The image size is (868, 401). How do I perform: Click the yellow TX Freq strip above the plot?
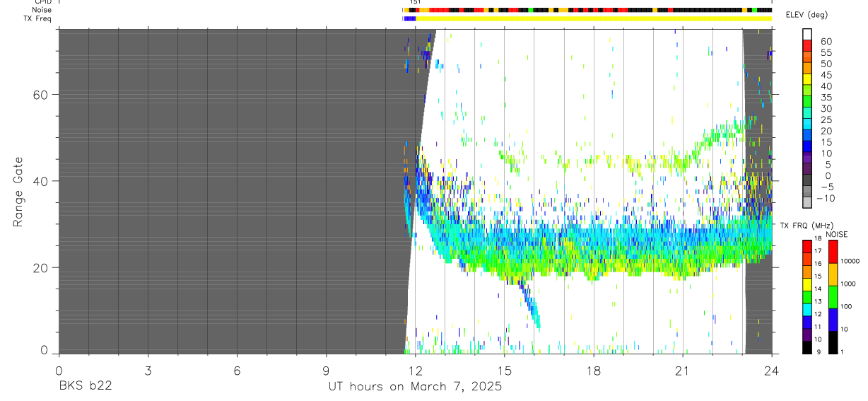pyautogui.click(x=594, y=18)
